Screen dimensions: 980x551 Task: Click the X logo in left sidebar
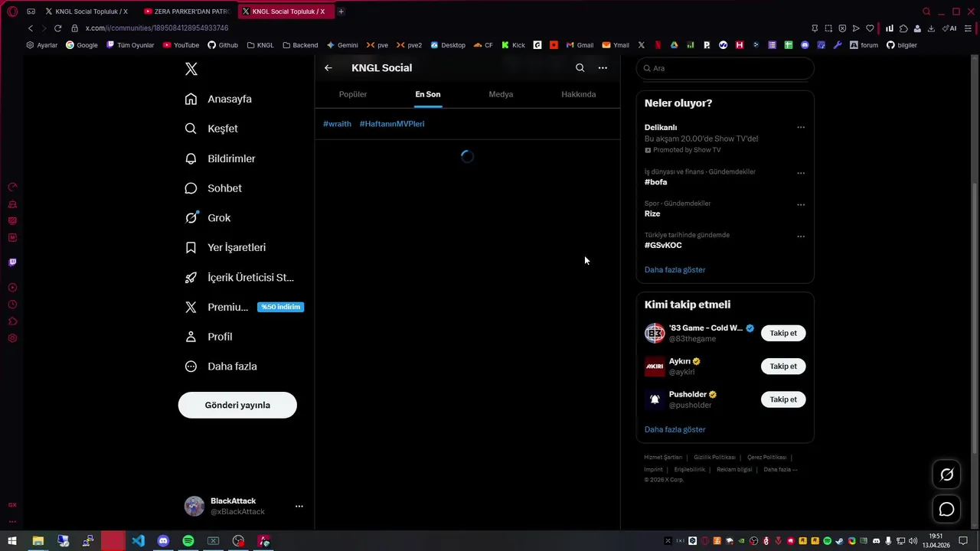tap(191, 69)
